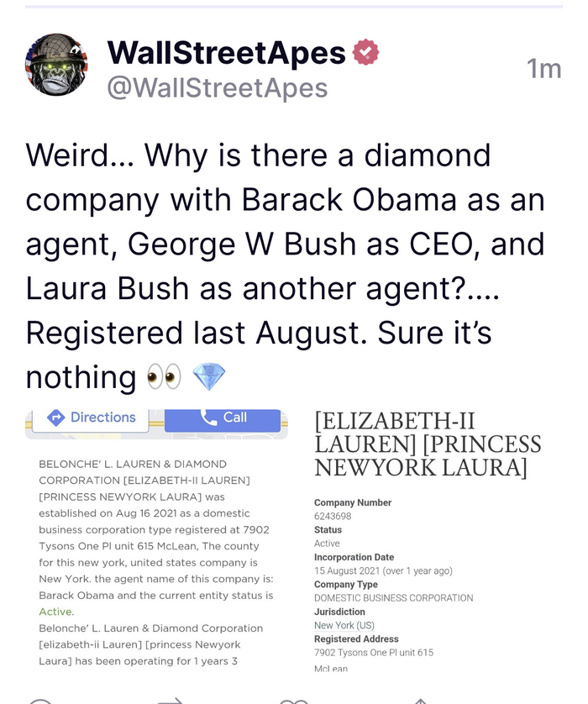The image size is (588, 704).
Task: Open the reply icon below the post
Action: pyautogui.click(x=42, y=701)
